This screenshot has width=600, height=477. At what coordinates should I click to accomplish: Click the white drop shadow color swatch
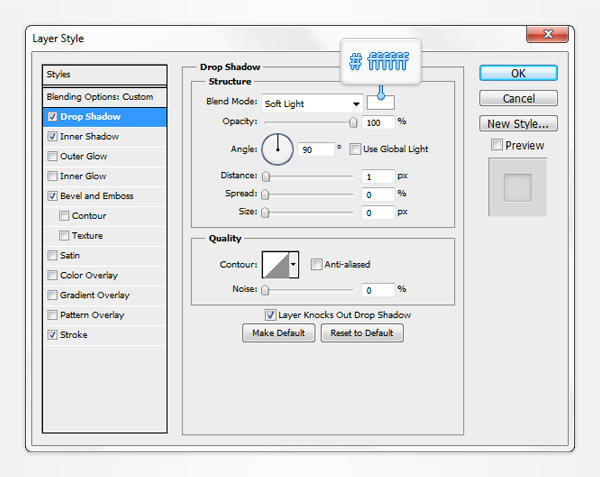[381, 102]
